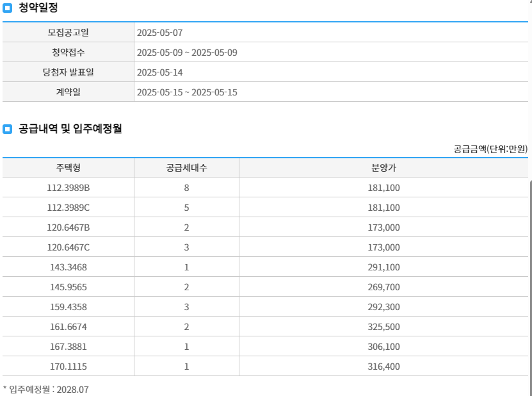Click the blue square icon beside 공급내역 및 입주예정월

click(7, 129)
